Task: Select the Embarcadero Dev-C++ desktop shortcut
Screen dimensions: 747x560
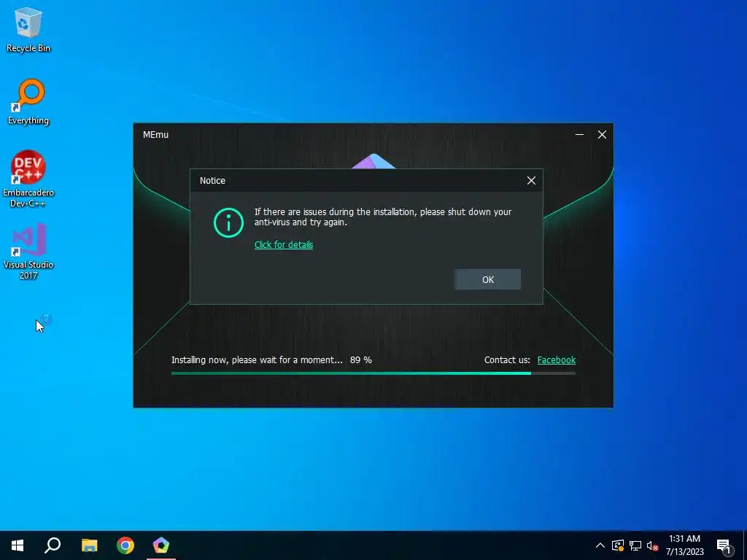Action: tap(28, 179)
